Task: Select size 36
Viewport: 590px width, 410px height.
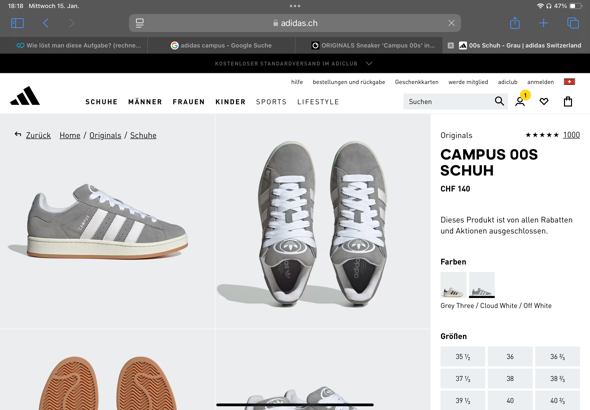Action: (510, 356)
